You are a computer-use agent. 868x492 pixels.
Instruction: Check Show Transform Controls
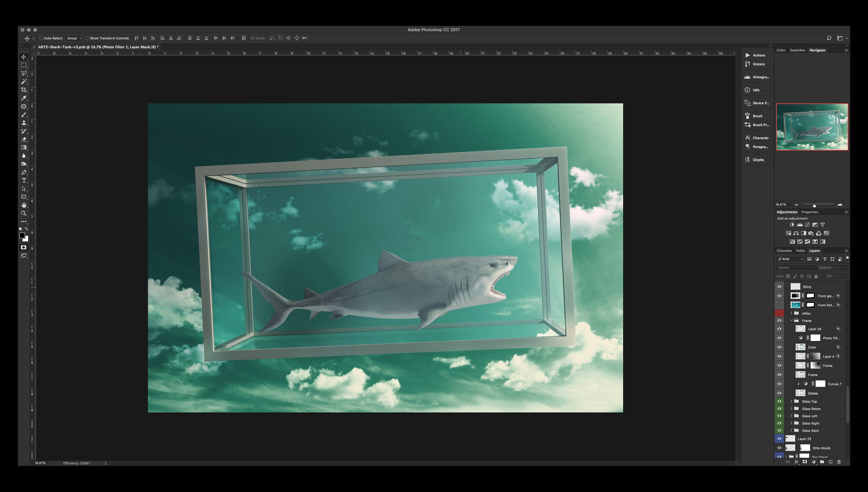87,38
